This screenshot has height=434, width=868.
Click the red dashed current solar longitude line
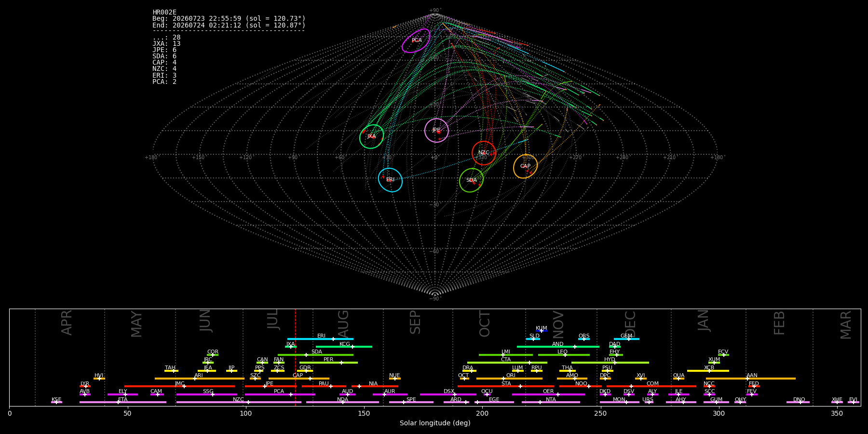pos(296,357)
